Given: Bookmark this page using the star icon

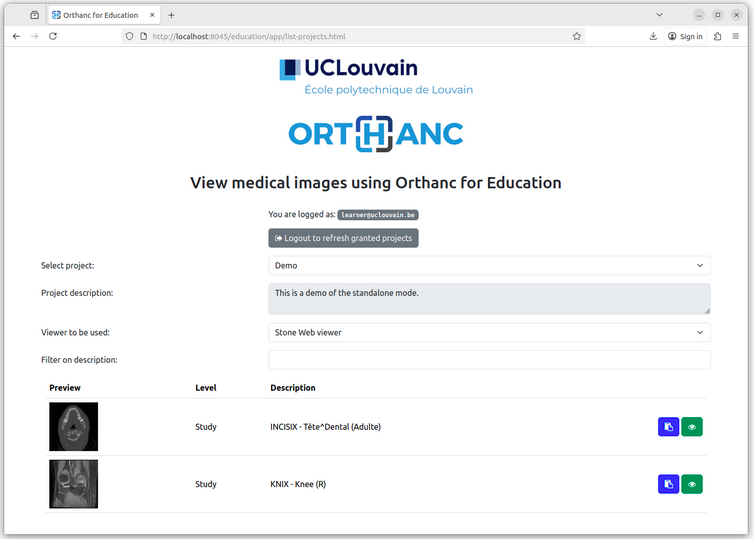Looking at the screenshot, I should 577,36.
